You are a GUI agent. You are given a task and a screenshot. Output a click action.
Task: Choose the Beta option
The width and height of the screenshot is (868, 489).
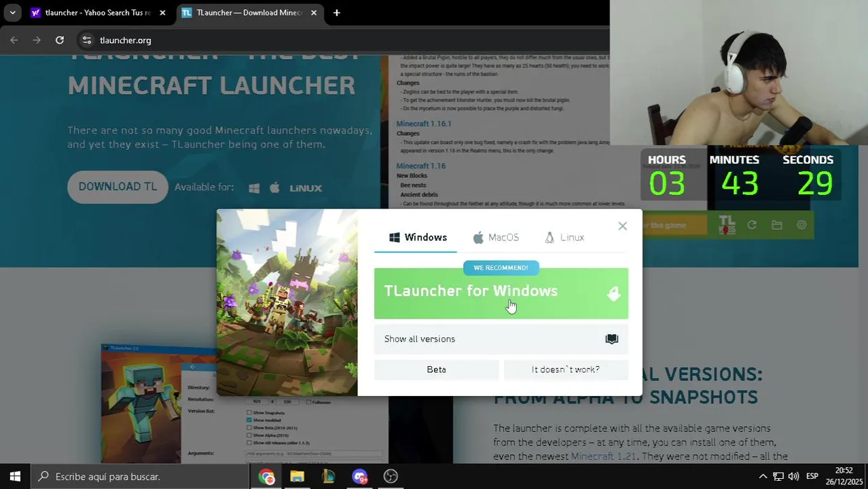tap(436, 369)
